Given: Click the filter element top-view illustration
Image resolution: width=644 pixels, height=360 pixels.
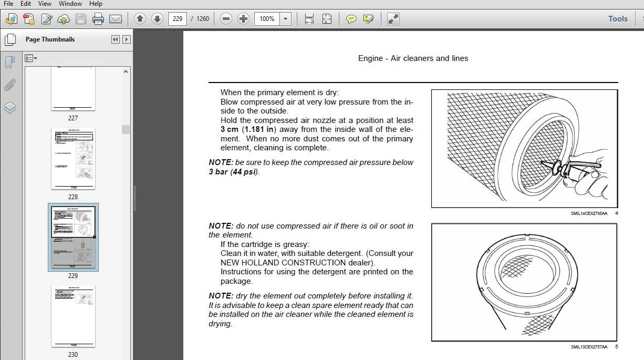Looking at the screenshot, I should point(524,282).
